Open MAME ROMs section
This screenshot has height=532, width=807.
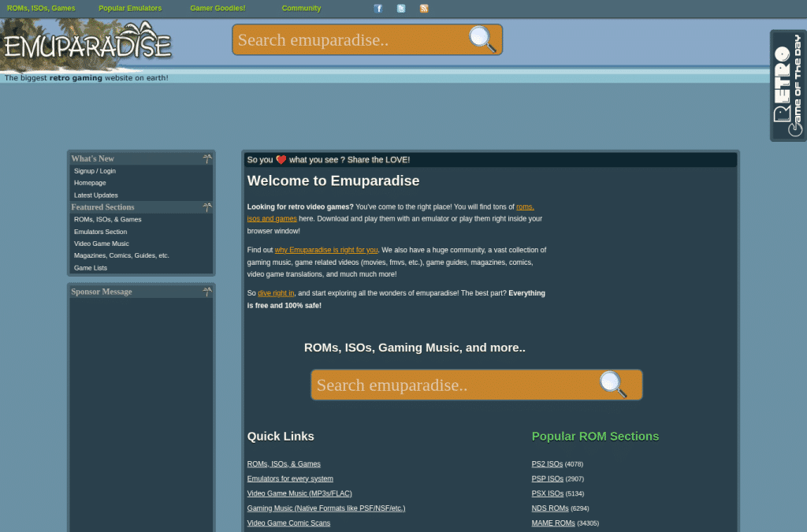tap(553, 523)
